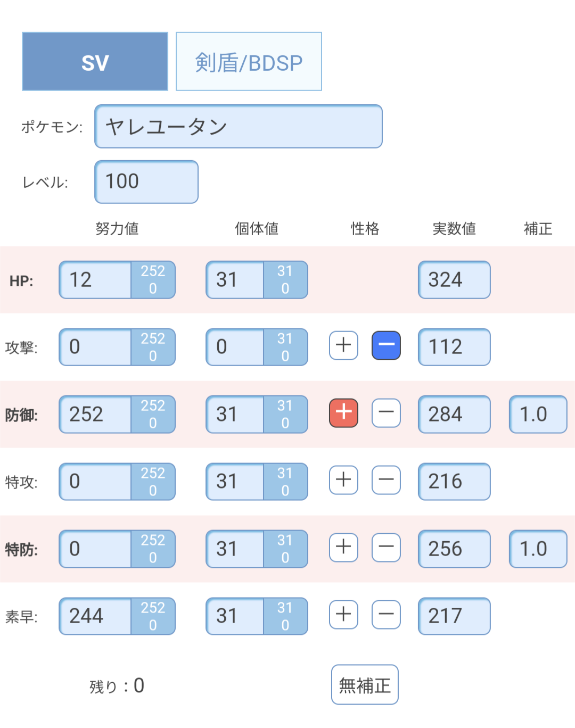Click 素早 nature plus icon
The height and width of the screenshot is (728, 575).
[x=343, y=615]
